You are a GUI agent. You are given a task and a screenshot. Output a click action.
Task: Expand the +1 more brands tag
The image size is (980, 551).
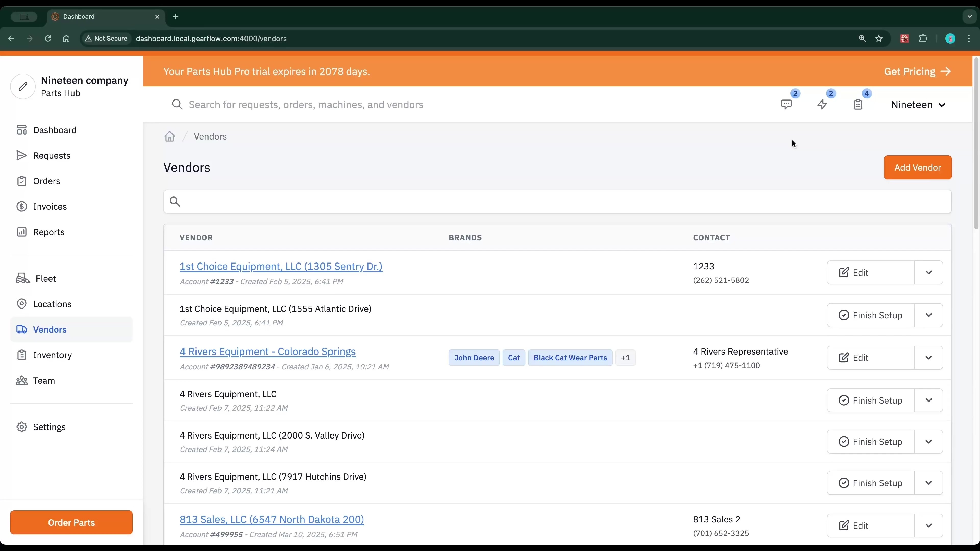pyautogui.click(x=626, y=358)
